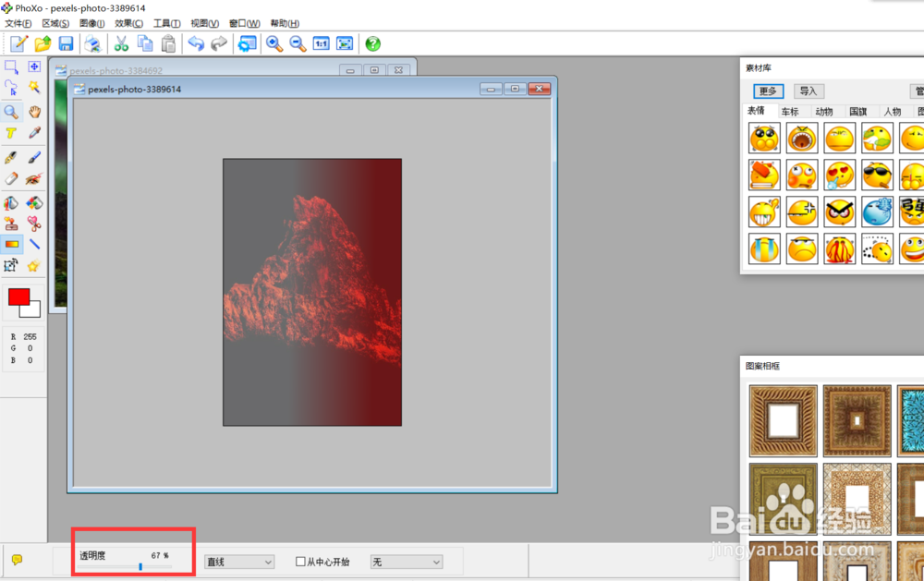Click the Redo arrow toolbar icon
Image resolution: width=924 pixels, height=581 pixels.
tap(219, 43)
